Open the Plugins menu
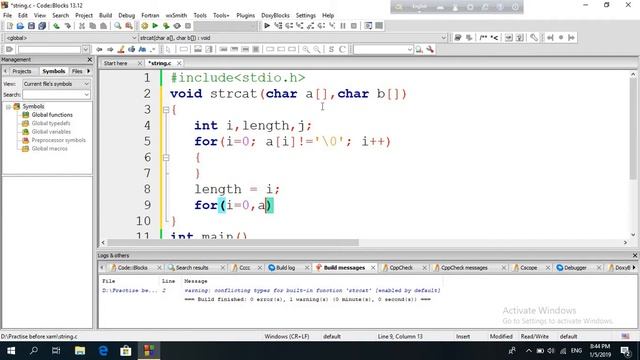640x360 pixels. click(245, 15)
